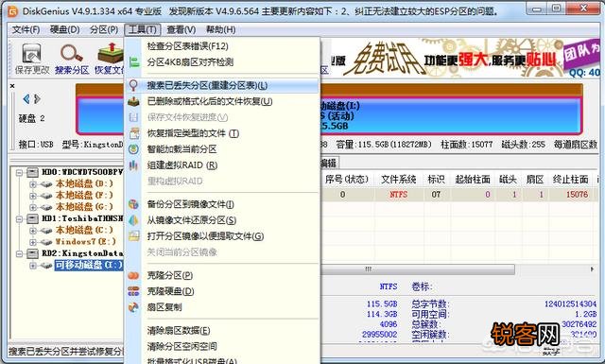The image size is (605, 364).
Task: Click the HD1 Toshiba disk icon in tree
Action: click(32, 218)
